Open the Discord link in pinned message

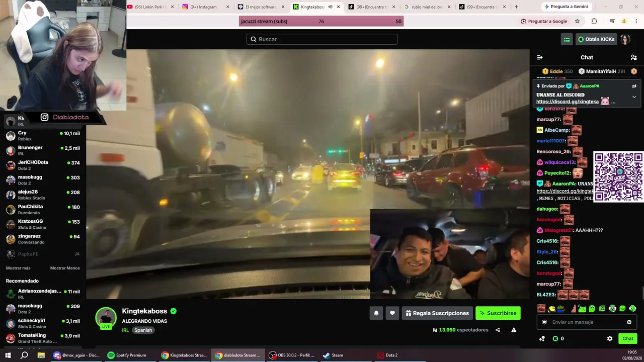tap(568, 102)
